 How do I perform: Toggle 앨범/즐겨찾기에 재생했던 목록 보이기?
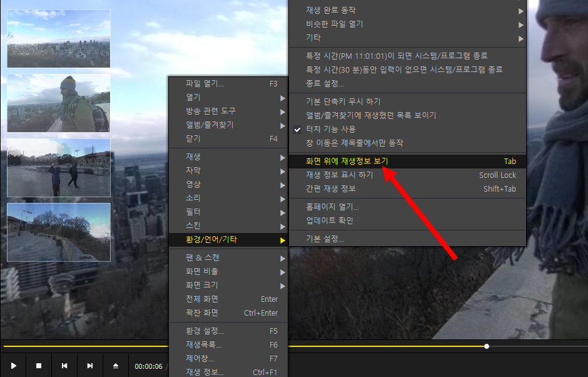(x=408, y=116)
